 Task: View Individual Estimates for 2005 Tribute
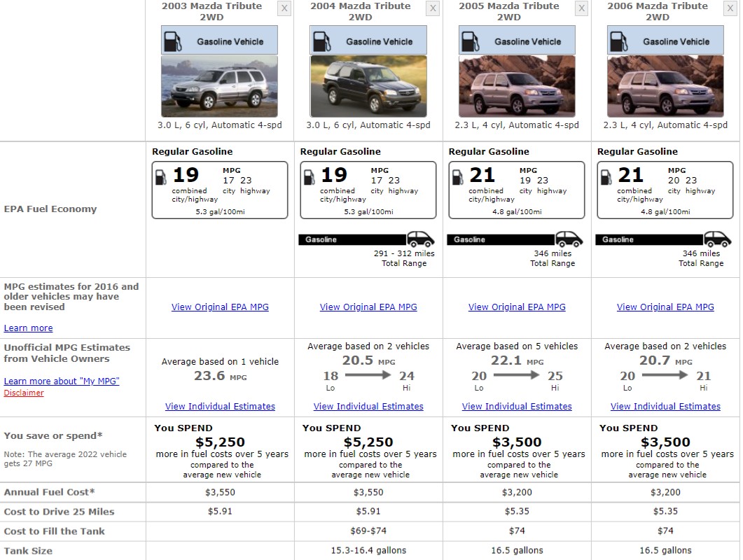[517, 407]
